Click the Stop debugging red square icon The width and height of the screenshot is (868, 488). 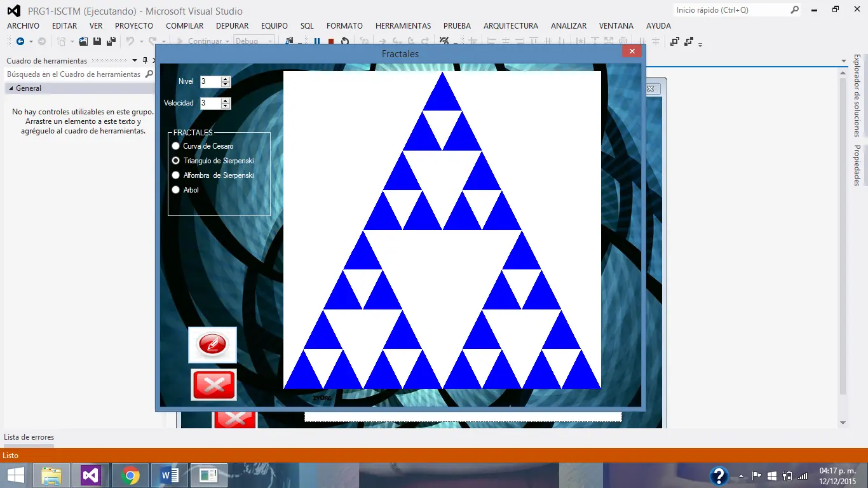tap(331, 41)
